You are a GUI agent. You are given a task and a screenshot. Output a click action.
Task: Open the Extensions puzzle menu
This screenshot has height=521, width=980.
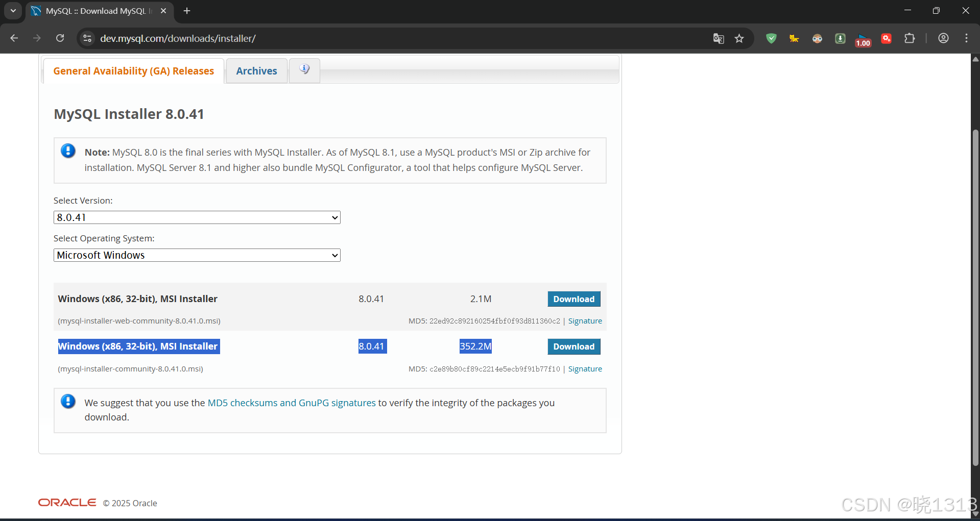910,38
